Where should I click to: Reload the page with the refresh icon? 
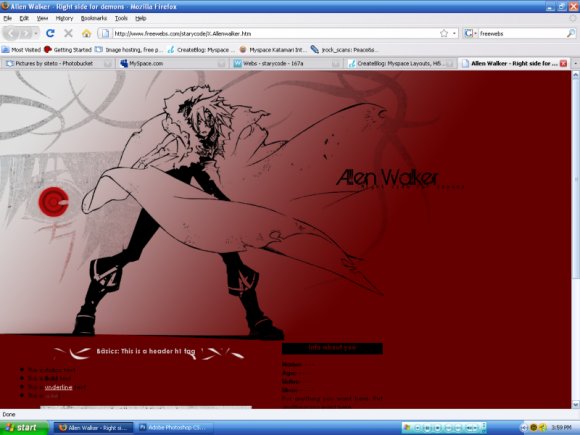50,33
